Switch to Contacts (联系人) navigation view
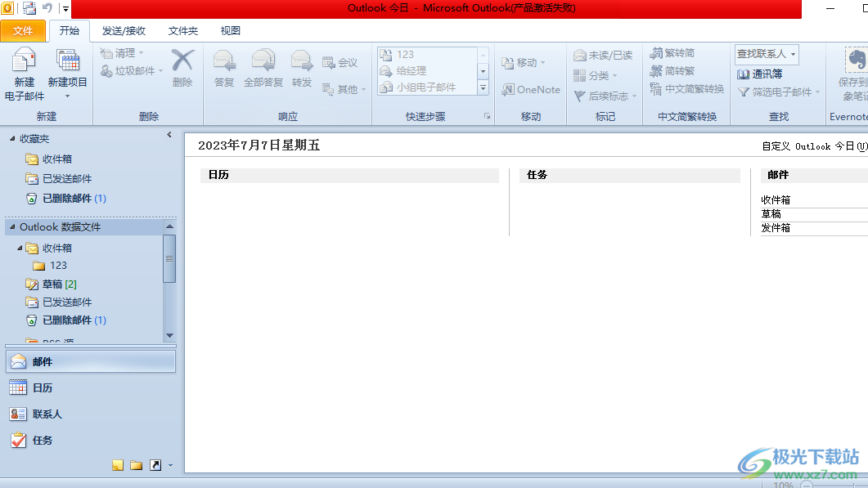 pyautogui.click(x=91, y=414)
